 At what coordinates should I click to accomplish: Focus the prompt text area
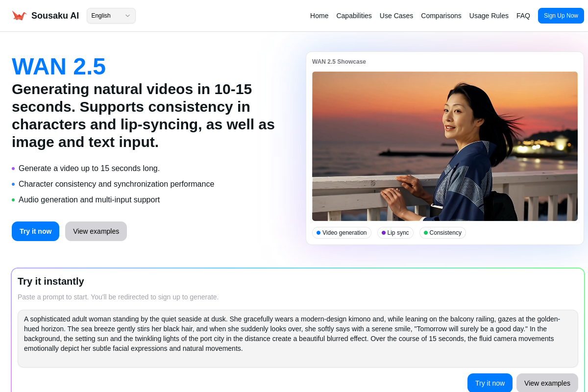tap(297, 338)
